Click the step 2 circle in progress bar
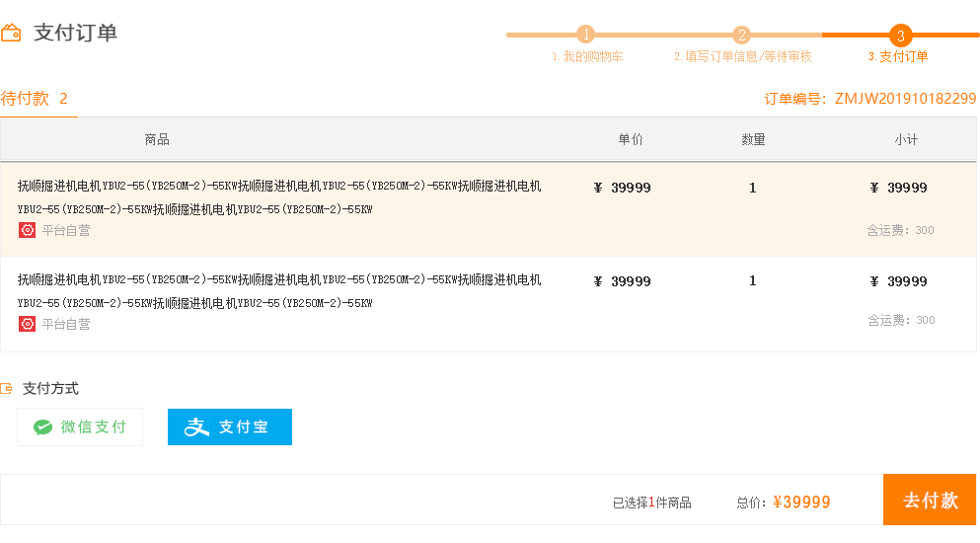This screenshot has height=543, width=980. click(x=742, y=35)
